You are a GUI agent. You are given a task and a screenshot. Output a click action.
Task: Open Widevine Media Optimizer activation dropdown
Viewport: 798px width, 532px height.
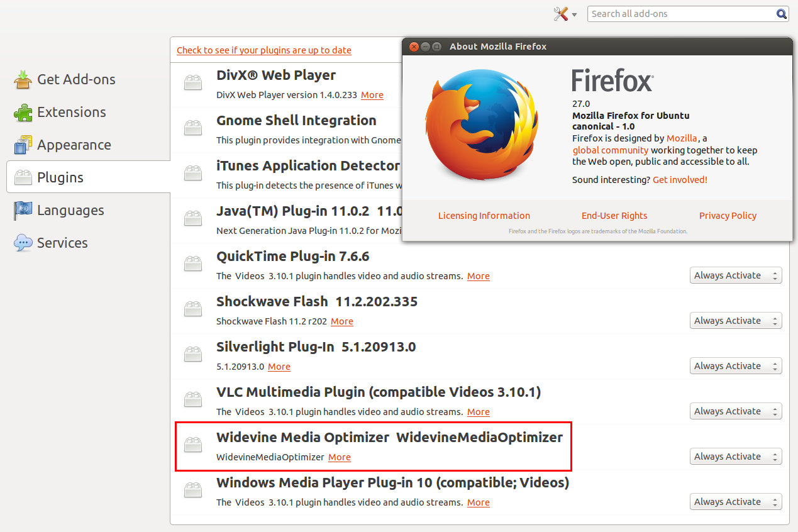[736, 457]
